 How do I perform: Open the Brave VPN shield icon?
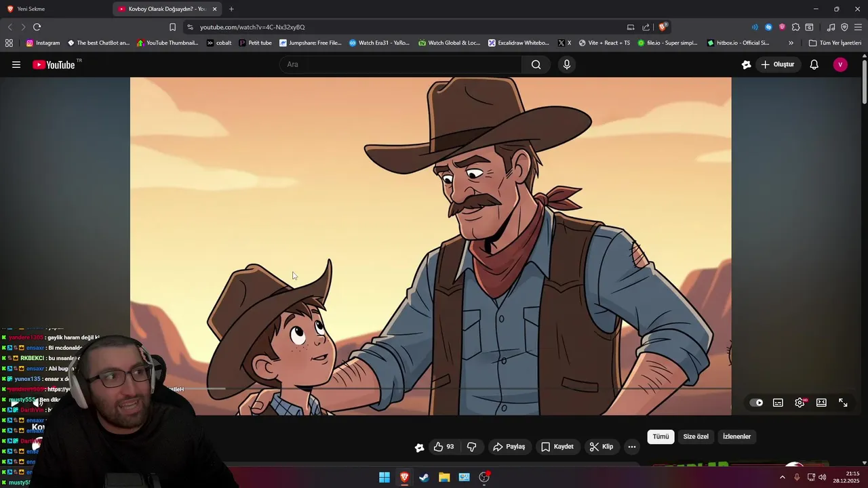(x=844, y=27)
